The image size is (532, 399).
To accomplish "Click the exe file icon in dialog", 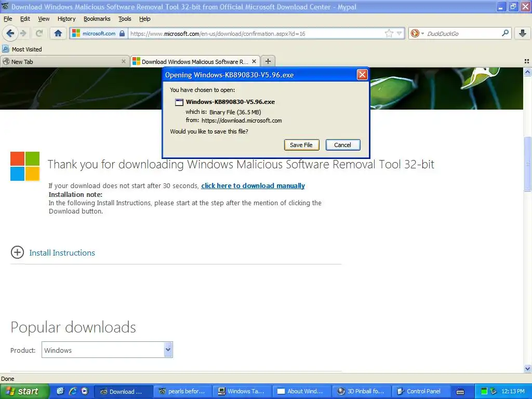I will coord(179,102).
